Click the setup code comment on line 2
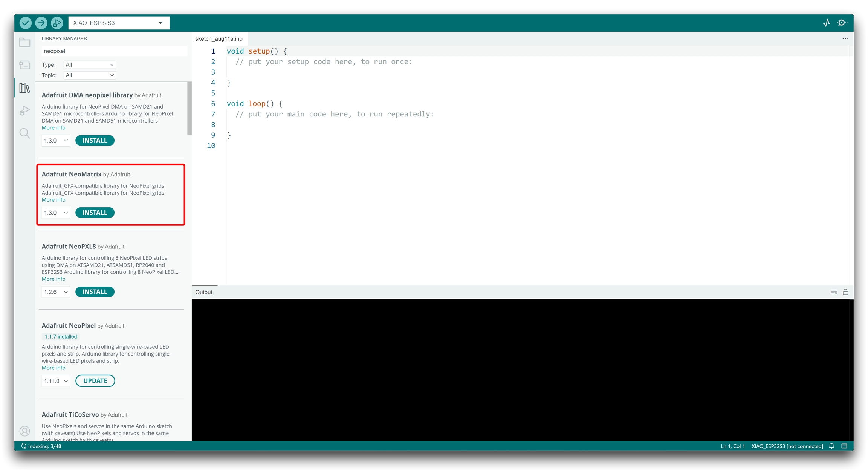Image resolution: width=868 pixels, height=472 pixels. point(324,62)
